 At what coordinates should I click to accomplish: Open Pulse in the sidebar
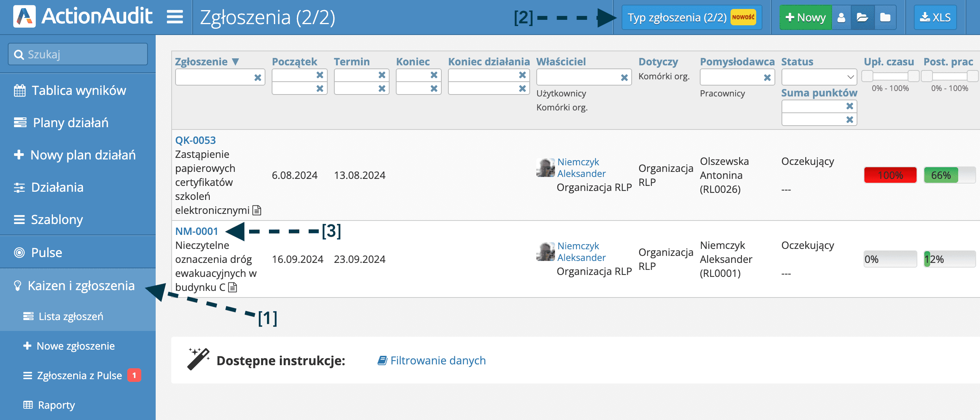point(78,253)
